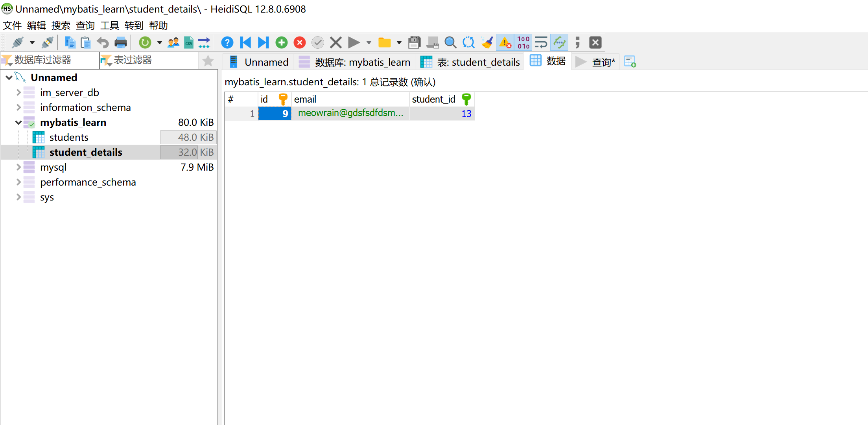Click the red delete row icon

point(300,42)
